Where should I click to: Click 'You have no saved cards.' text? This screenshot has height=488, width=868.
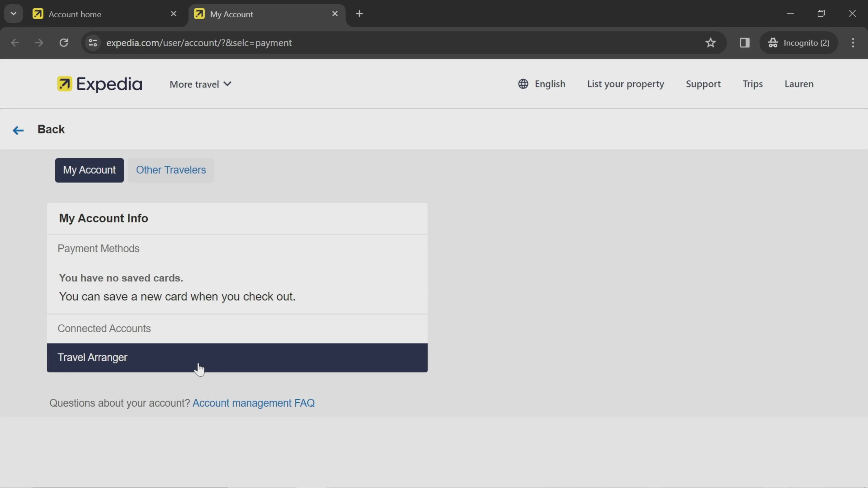(x=121, y=278)
